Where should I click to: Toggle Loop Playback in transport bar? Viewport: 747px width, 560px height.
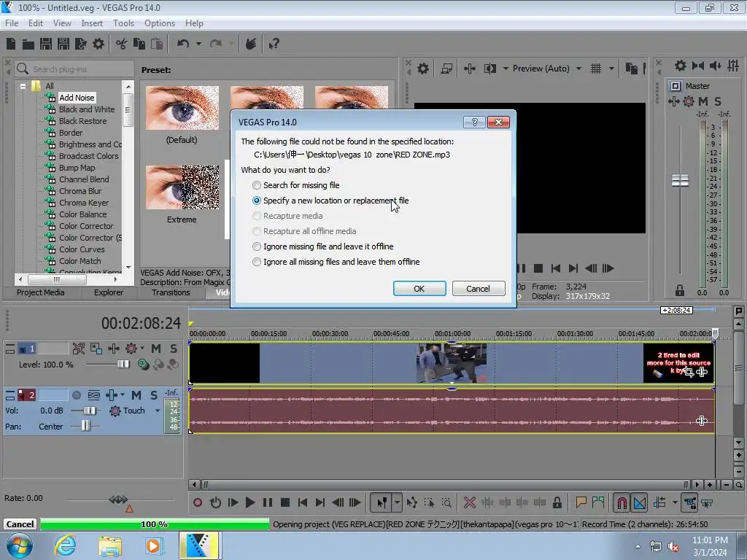[x=215, y=502]
